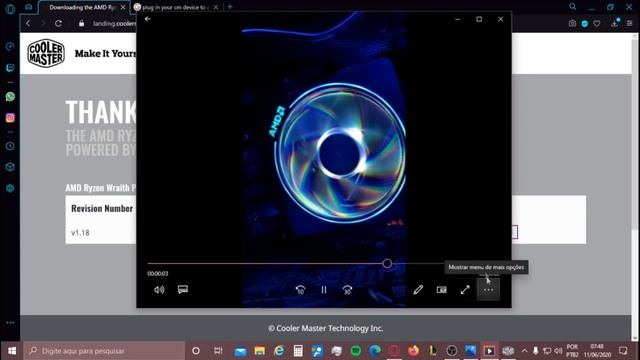Open WhatsApp in the browser sidebar
This screenshot has height=360, width=640.
tap(10, 97)
